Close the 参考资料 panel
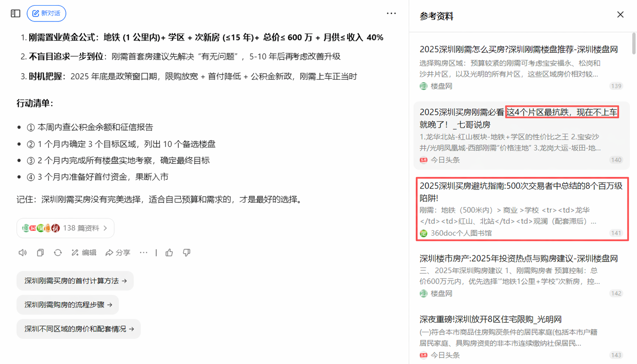Screen dimensions: 637x364 [620, 15]
